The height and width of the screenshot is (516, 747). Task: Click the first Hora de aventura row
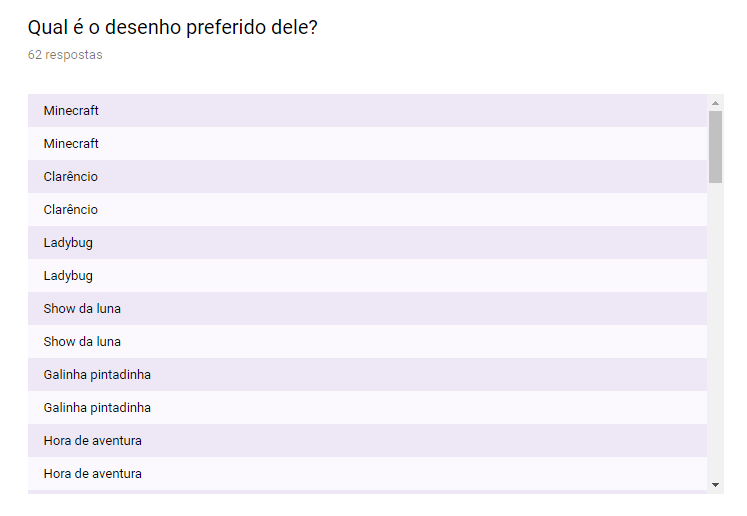tap(367, 441)
